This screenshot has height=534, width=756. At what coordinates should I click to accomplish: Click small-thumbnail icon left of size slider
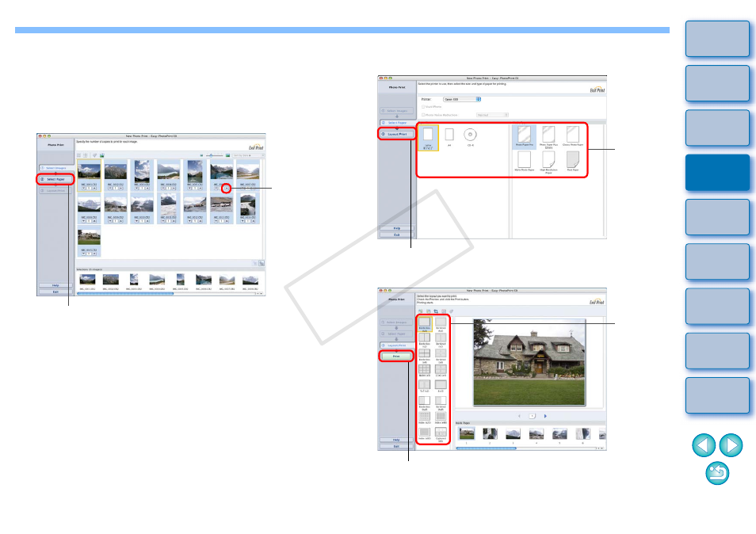201,155
